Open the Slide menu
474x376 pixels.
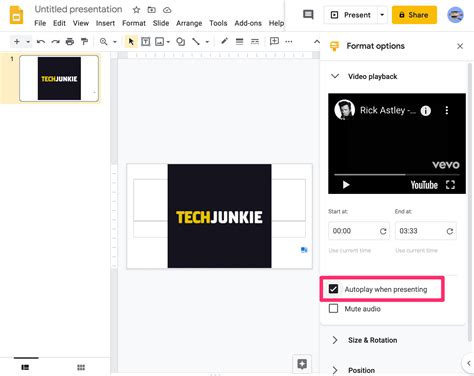(161, 23)
